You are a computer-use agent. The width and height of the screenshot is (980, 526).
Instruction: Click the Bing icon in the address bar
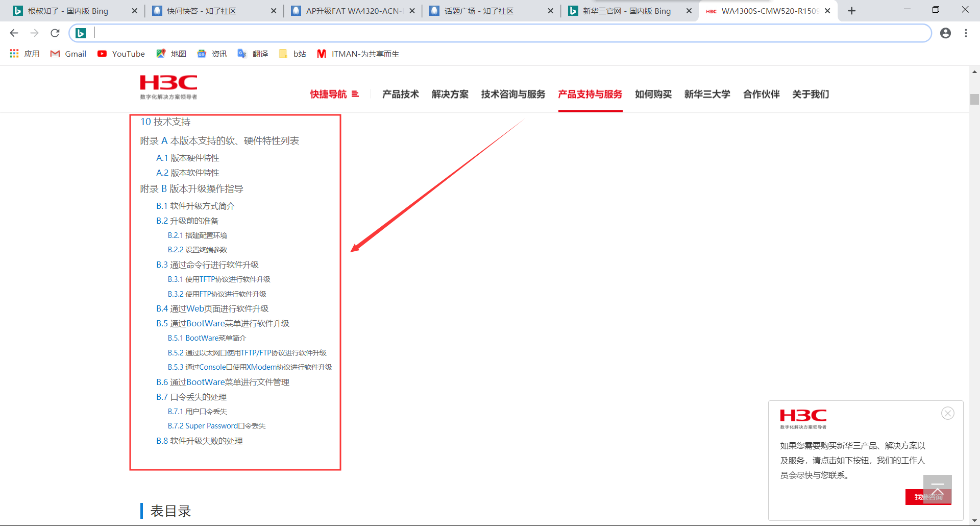(x=81, y=33)
